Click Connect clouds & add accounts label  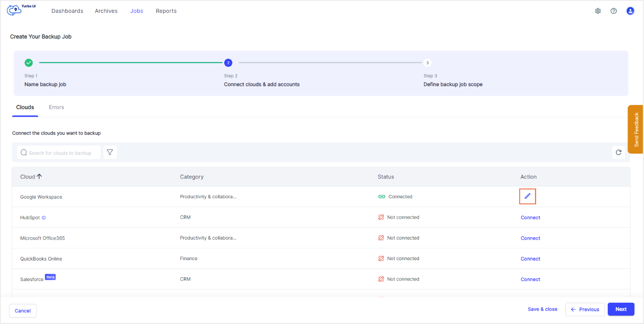262,84
